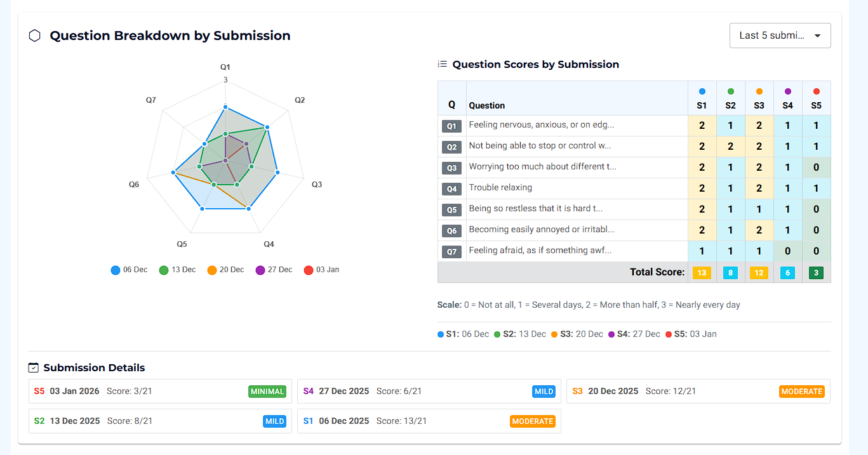
Task: Toggle the 27 Dec purple legend item
Action: (x=274, y=270)
